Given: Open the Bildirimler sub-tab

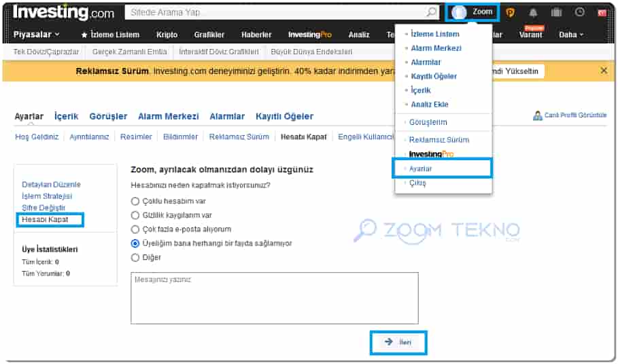Looking at the screenshot, I should click(x=180, y=137).
